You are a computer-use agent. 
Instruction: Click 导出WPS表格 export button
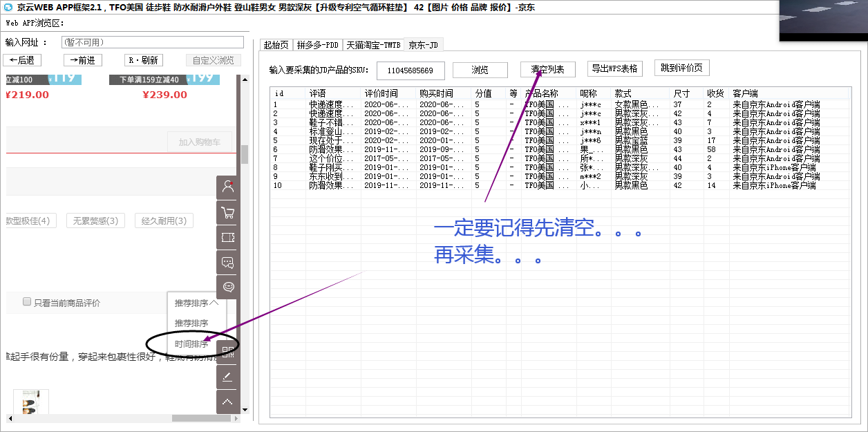(615, 69)
